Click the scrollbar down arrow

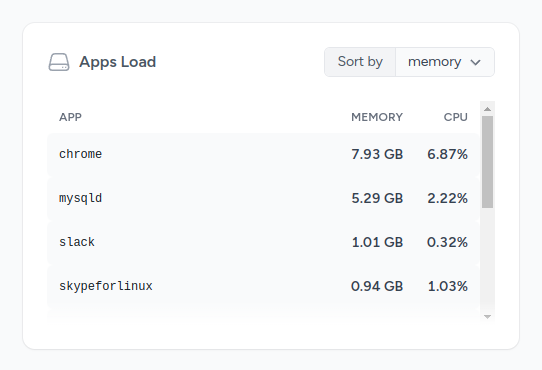click(487, 316)
